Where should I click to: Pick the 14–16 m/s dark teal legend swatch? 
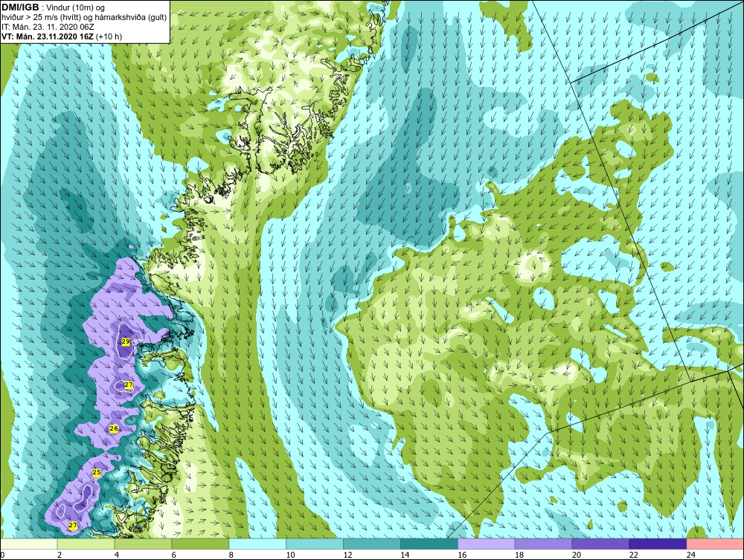click(x=429, y=544)
